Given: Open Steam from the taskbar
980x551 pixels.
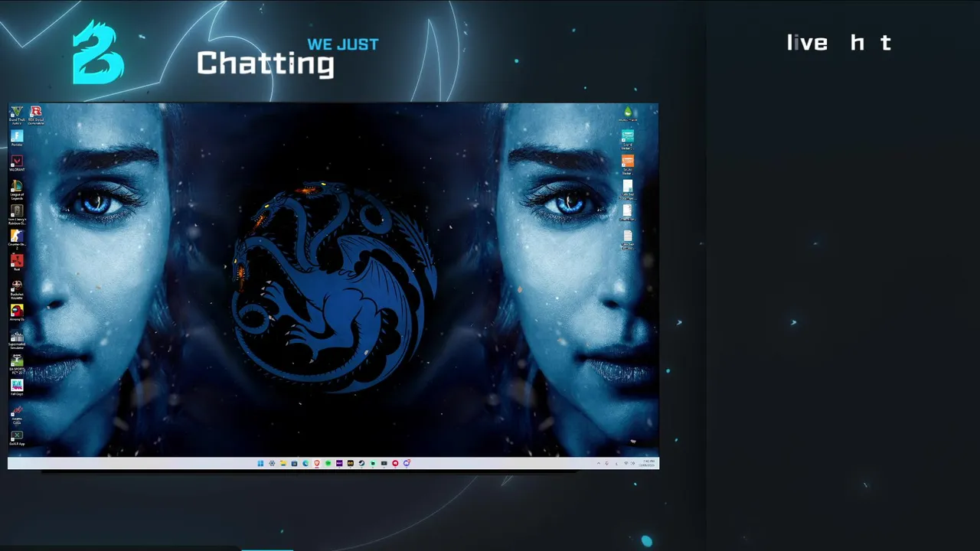Looking at the screenshot, I should click(x=361, y=463).
